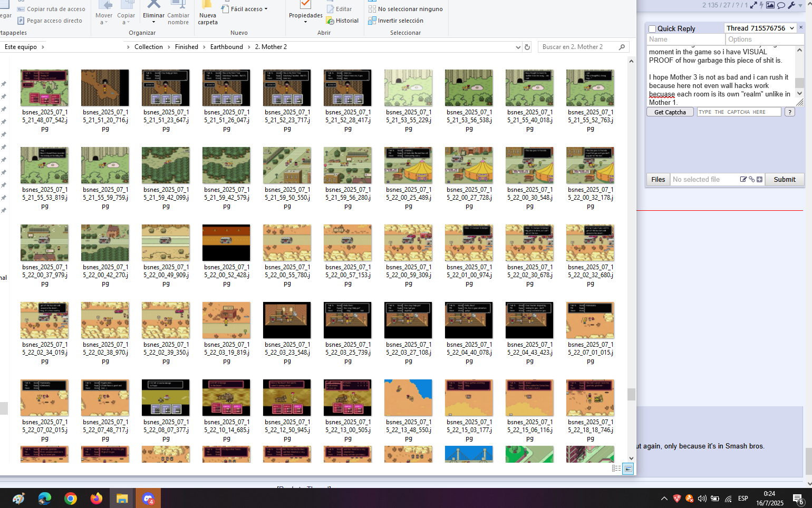
Task: Click the Editar button in ribbon
Action: [339, 9]
